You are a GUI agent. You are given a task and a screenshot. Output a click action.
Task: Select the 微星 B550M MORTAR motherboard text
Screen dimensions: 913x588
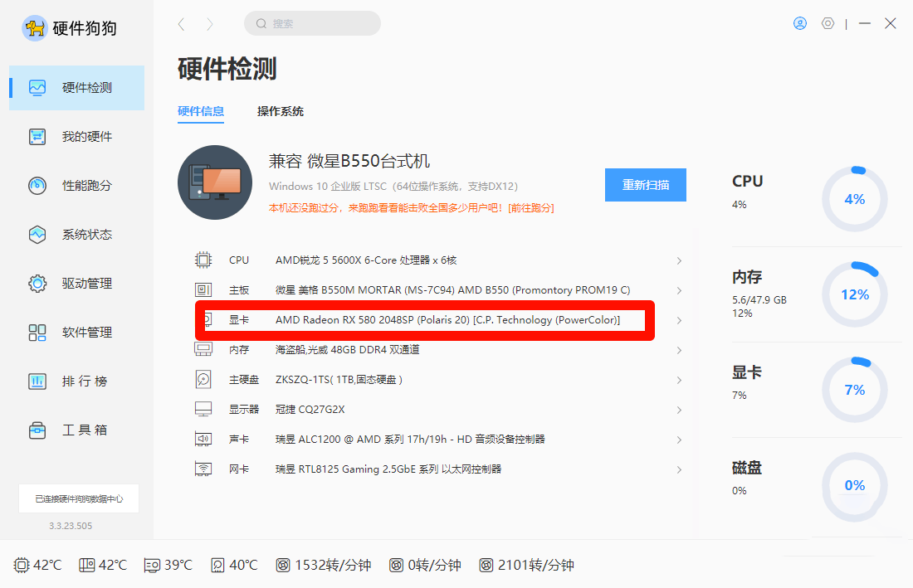(453, 289)
